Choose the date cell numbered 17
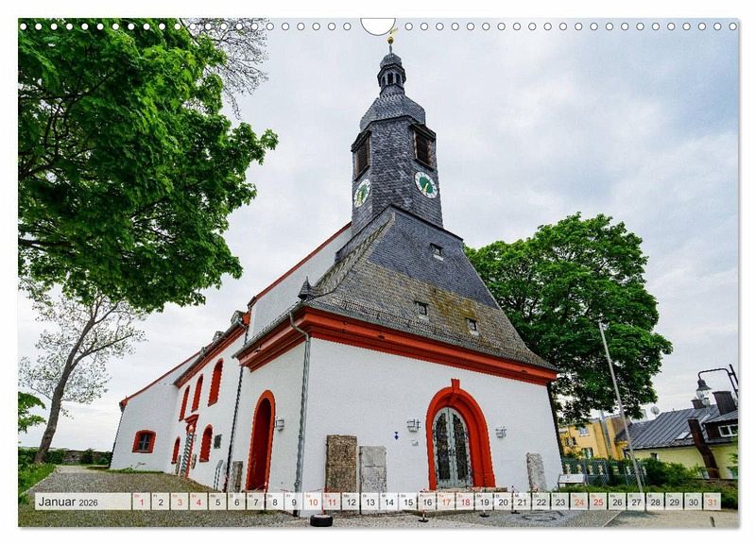This screenshot has height=545, width=756. point(446,502)
